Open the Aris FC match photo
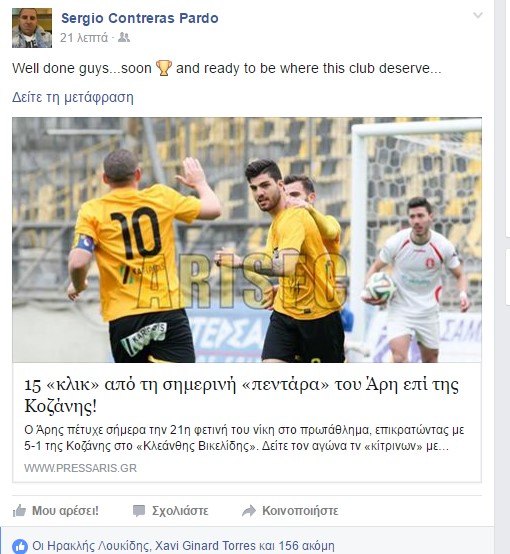This screenshot has width=510, height=554. coord(247,240)
